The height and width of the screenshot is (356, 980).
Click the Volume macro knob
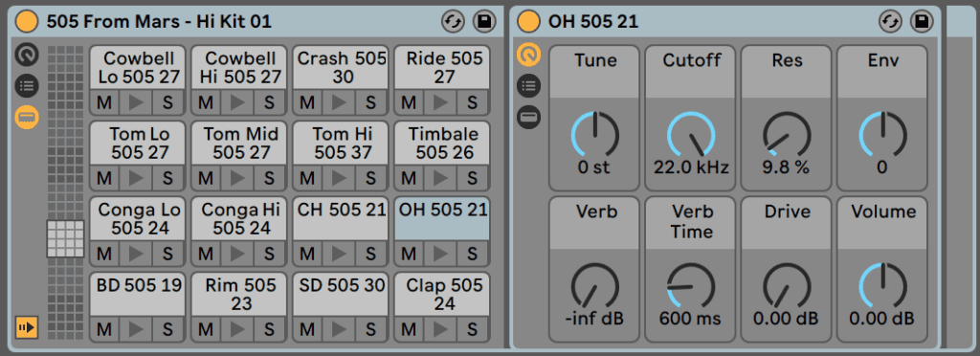point(882,285)
